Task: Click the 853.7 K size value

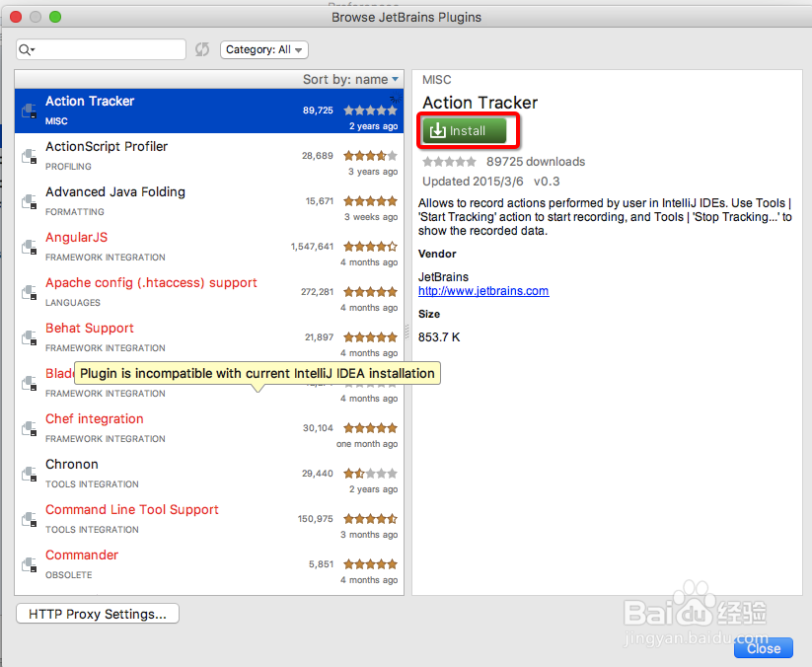Action: [439, 337]
